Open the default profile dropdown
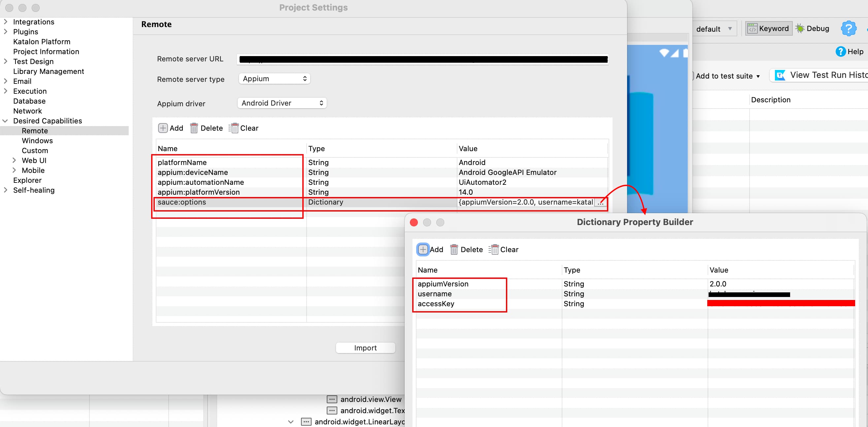 click(714, 29)
